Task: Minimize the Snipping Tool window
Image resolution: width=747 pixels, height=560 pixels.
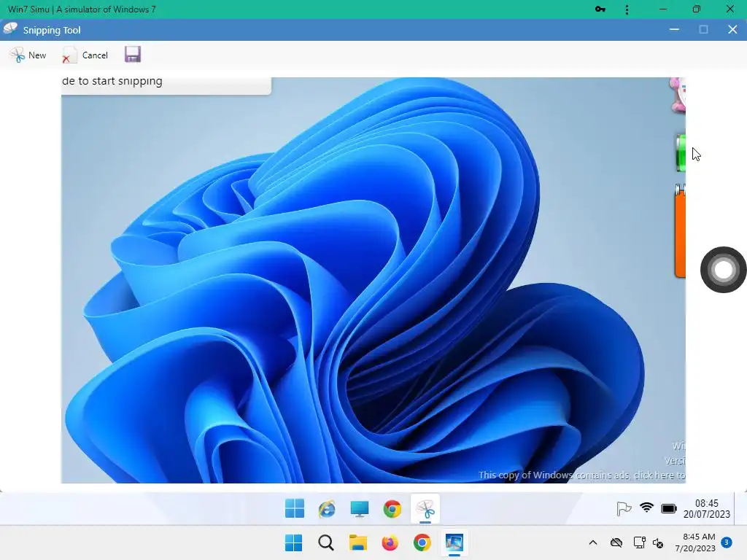Action: click(x=674, y=29)
